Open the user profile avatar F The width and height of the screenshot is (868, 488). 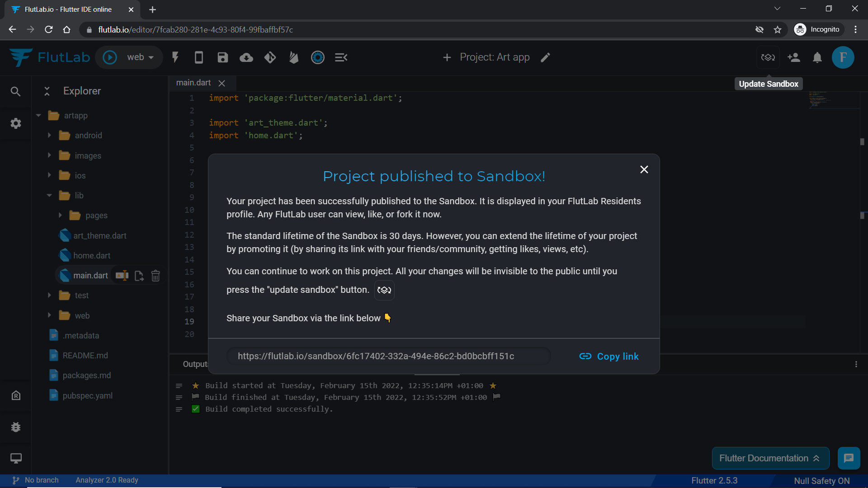click(843, 57)
